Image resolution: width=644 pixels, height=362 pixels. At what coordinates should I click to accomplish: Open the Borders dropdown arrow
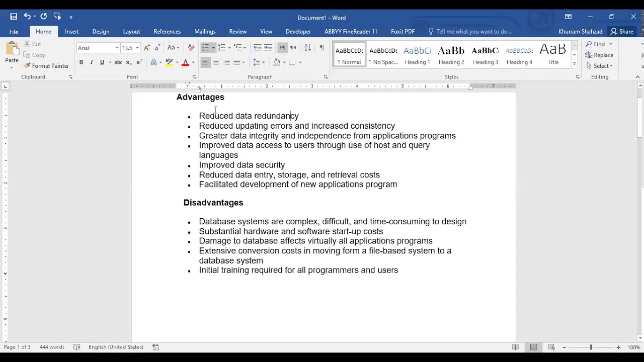[x=300, y=62]
